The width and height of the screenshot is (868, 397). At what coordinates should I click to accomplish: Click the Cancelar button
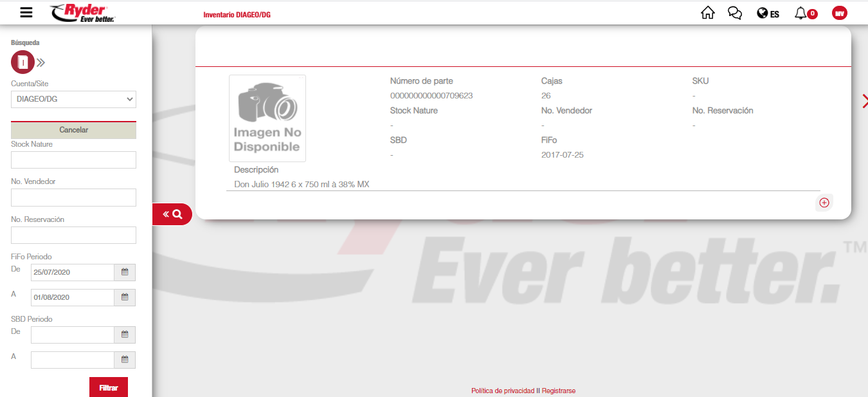(73, 130)
